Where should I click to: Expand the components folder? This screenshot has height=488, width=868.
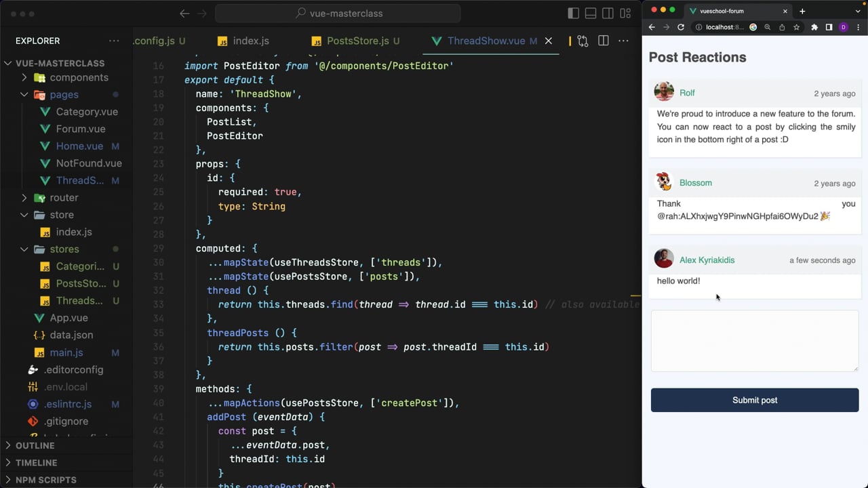[x=66, y=77]
